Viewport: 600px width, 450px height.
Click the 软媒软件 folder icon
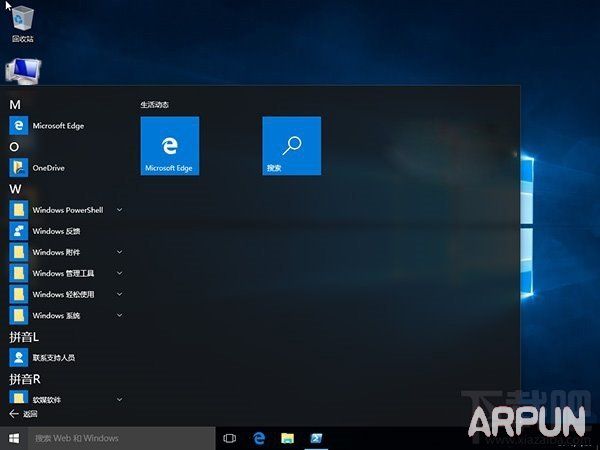[19, 397]
